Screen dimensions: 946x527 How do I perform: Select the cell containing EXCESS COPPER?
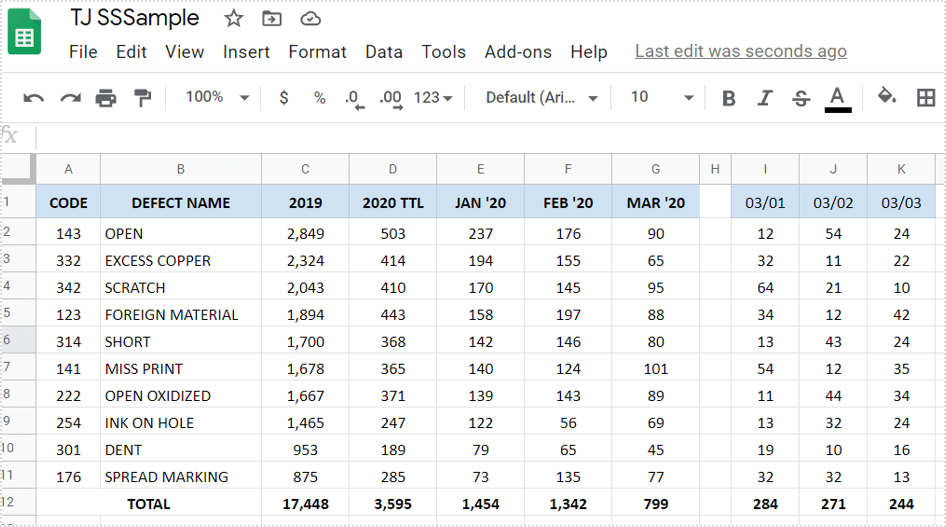tap(180, 261)
